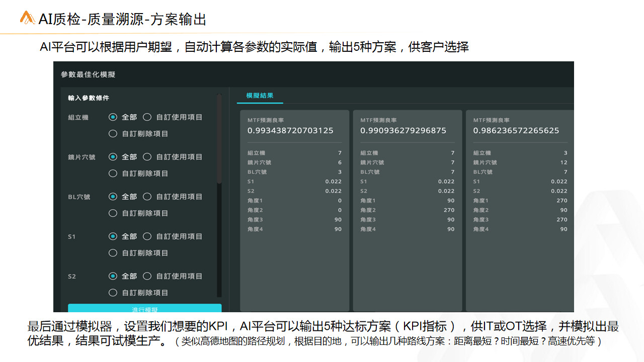Click the orange logo icon beside the slide title

pos(27,18)
